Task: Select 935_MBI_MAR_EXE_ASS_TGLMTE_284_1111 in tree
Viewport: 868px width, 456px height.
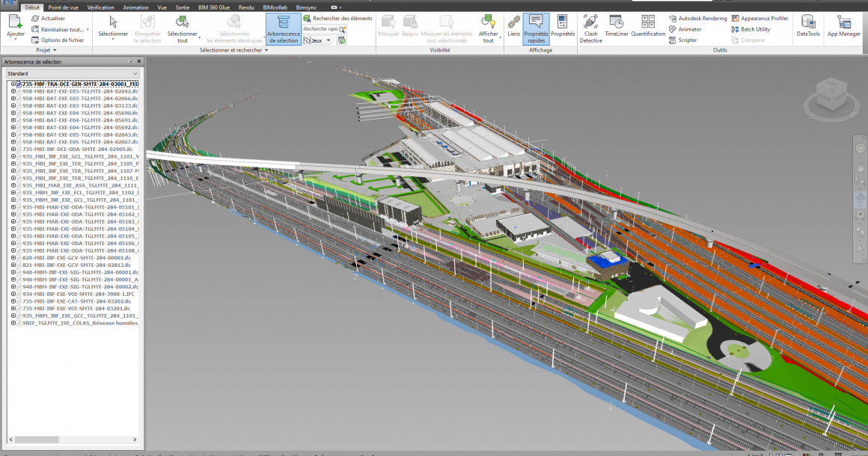Action: coord(80,185)
